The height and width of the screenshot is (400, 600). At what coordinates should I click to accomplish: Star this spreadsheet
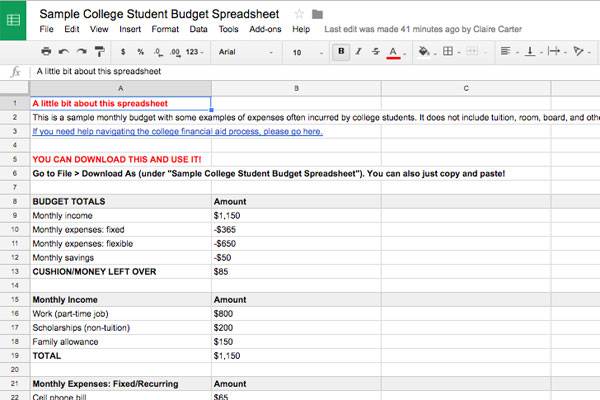(x=299, y=14)
